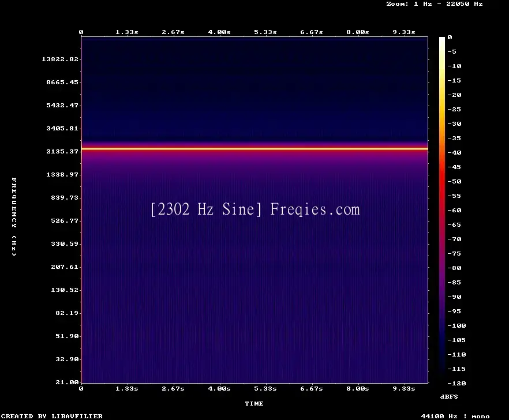Select the 8665.45 frequency axis label
509x420 pixels.
pos(62,82)
